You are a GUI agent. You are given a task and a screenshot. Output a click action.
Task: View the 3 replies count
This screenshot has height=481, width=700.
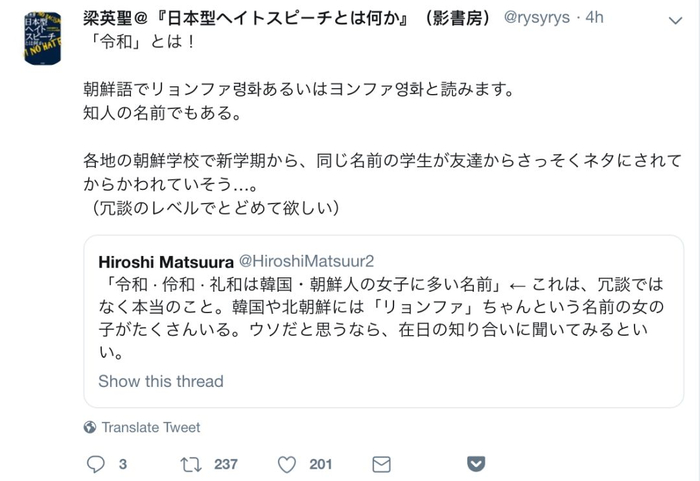pyautogui.click(x=122, y=464)
